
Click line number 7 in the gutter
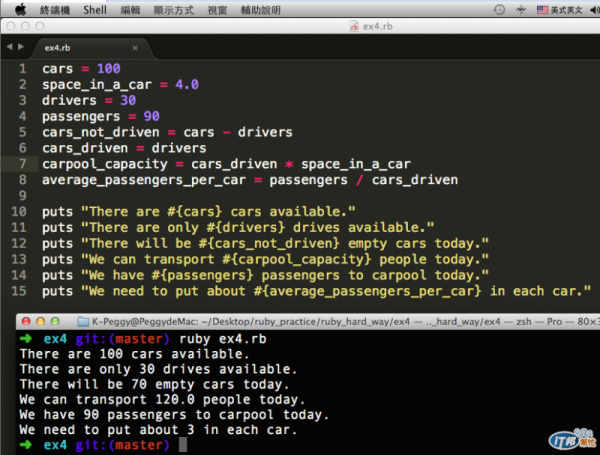(23, 164)
